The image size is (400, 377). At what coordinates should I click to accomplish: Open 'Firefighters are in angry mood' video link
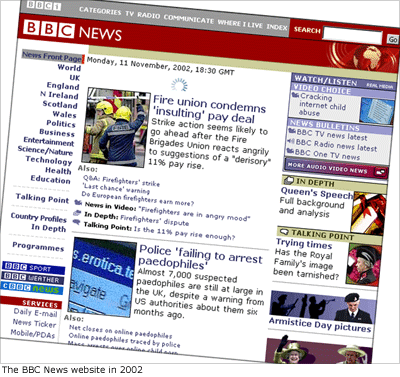pyautogui.click(x=195, y=214)
